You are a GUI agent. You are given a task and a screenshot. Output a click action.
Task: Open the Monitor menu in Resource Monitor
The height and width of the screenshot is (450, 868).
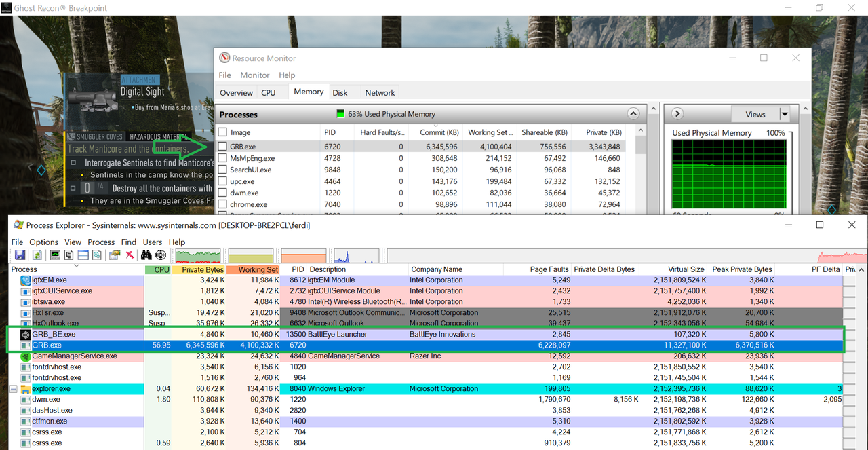[x=255, y=75]
